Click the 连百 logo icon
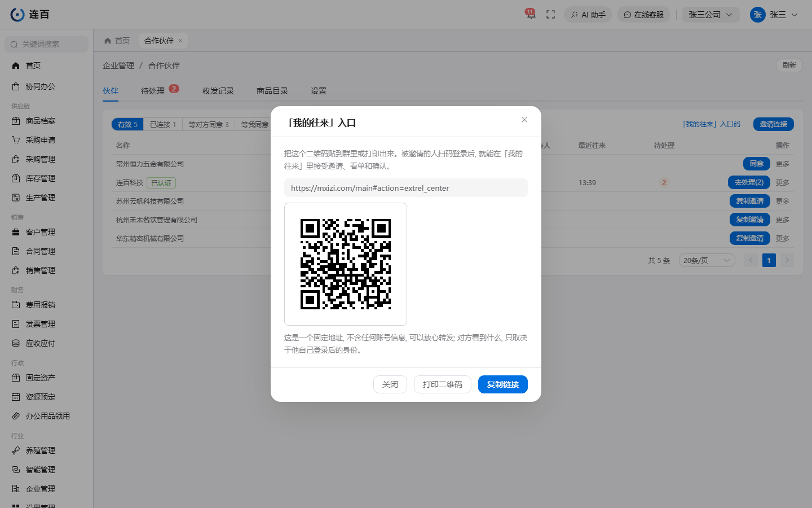 point(17,15)
